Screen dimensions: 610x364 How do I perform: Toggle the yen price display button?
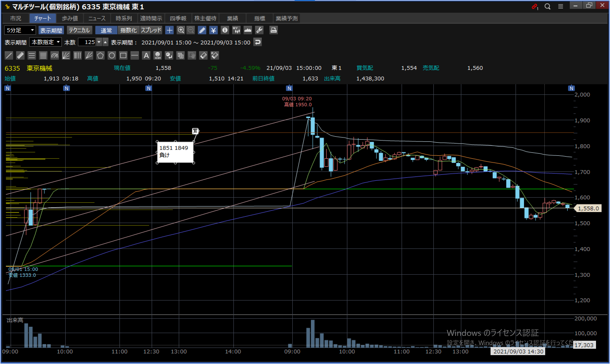tap(213, 30)
